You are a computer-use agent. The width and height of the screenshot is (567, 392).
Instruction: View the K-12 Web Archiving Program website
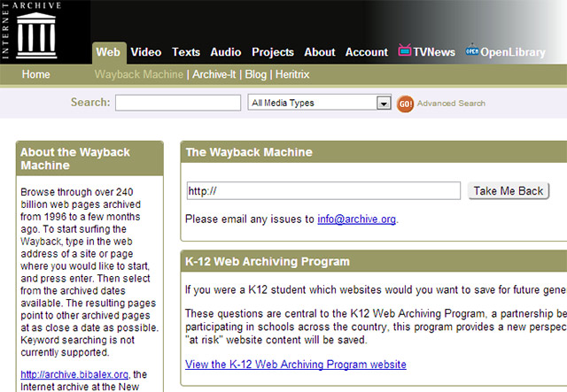(296, 365)
